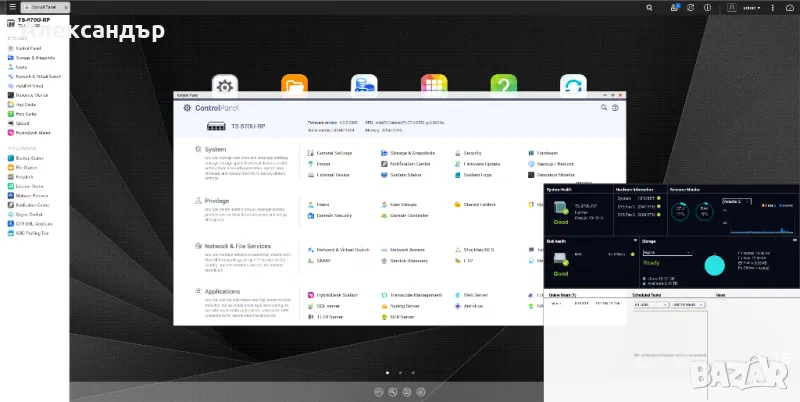The image size is (800, 402).
Task: Open App Center colorful grid desktop icon
Action: (434, 86)
